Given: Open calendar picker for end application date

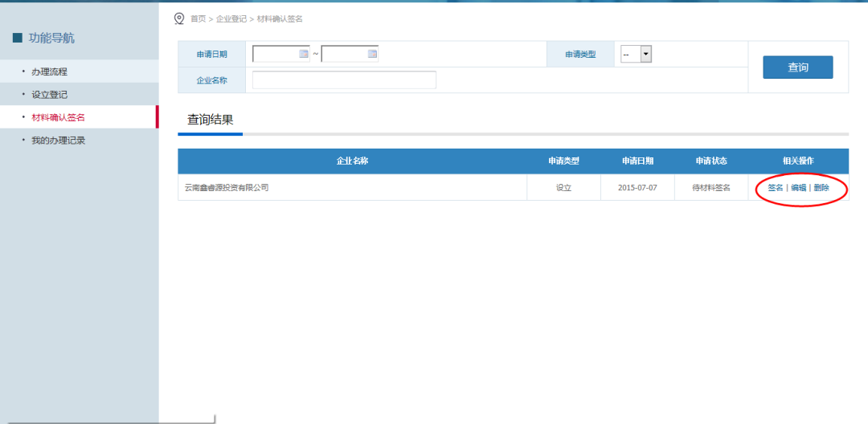Looking at the screenshot, I should click(x=372, y=54).
